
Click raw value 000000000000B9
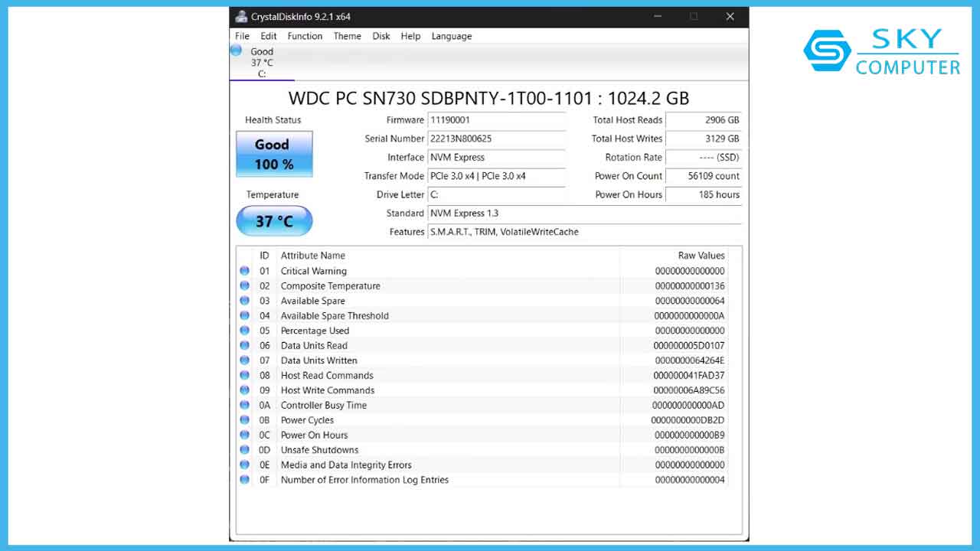(690, 435)
